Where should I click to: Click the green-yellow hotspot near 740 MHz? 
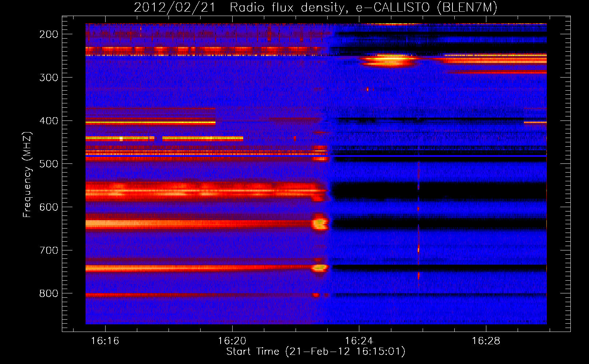pos(320,268)
